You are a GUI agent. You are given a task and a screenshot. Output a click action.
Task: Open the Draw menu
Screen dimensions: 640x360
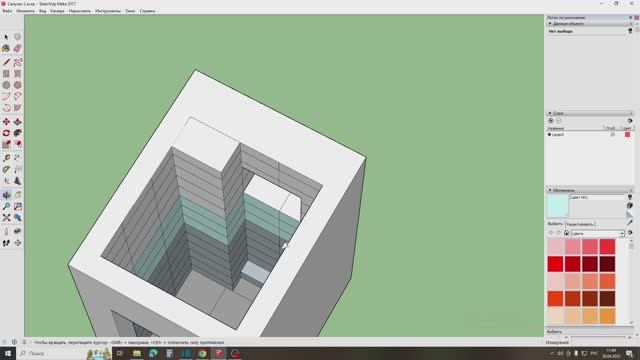pyautogui.click(x=80, y=11)
